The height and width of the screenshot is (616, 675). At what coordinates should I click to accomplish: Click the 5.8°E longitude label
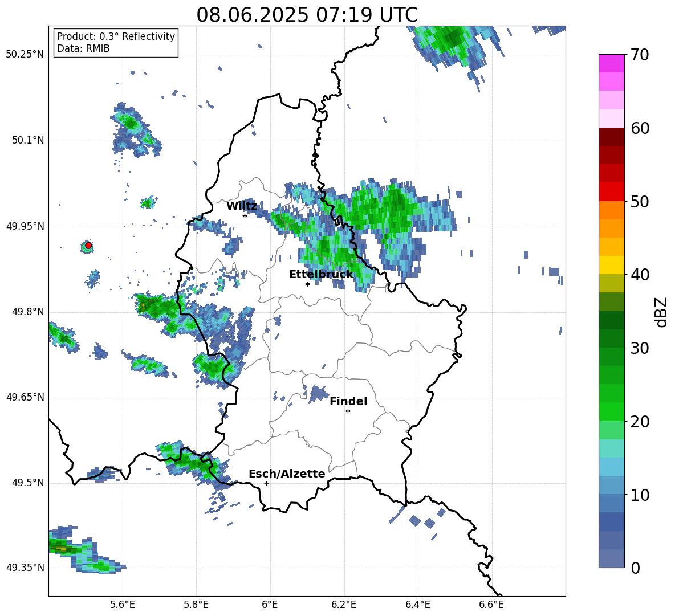tap(196, 605)
